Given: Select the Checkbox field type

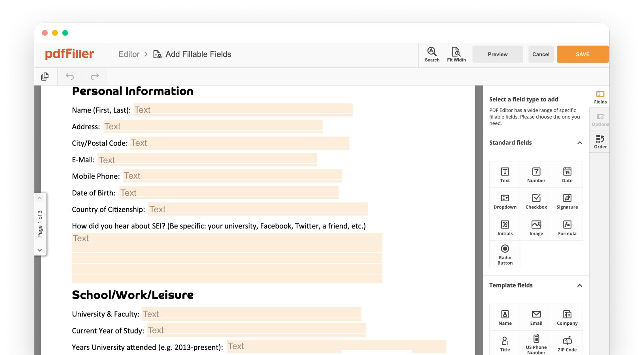Looking at the screenshot, I should pos(536,201).
